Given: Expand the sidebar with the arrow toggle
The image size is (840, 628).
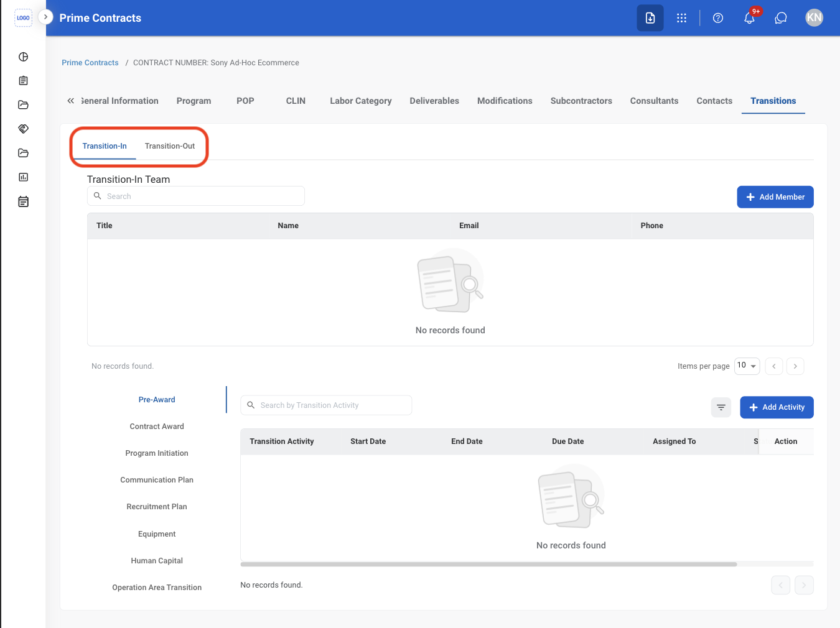Looking at the screenshot, I should click(45, 17).
